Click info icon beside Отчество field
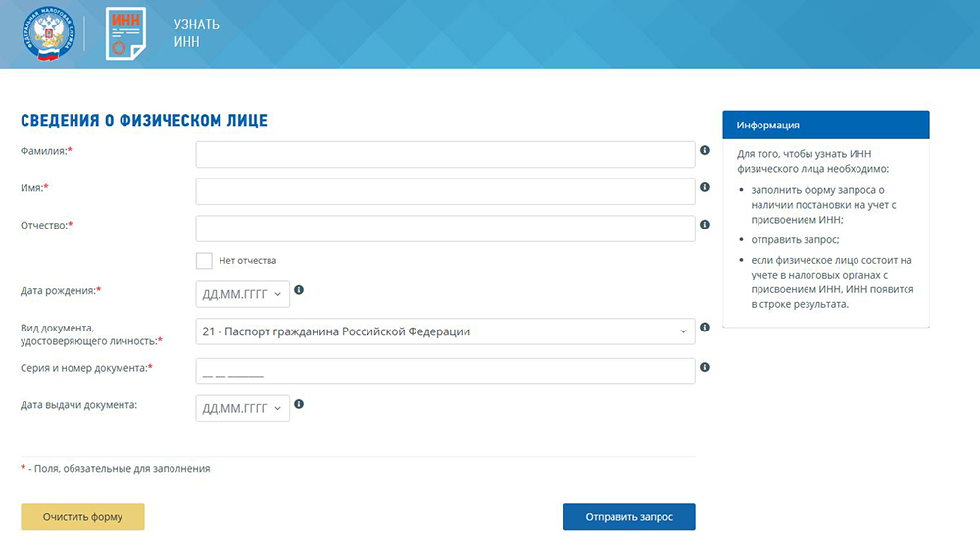 (704, 225)
